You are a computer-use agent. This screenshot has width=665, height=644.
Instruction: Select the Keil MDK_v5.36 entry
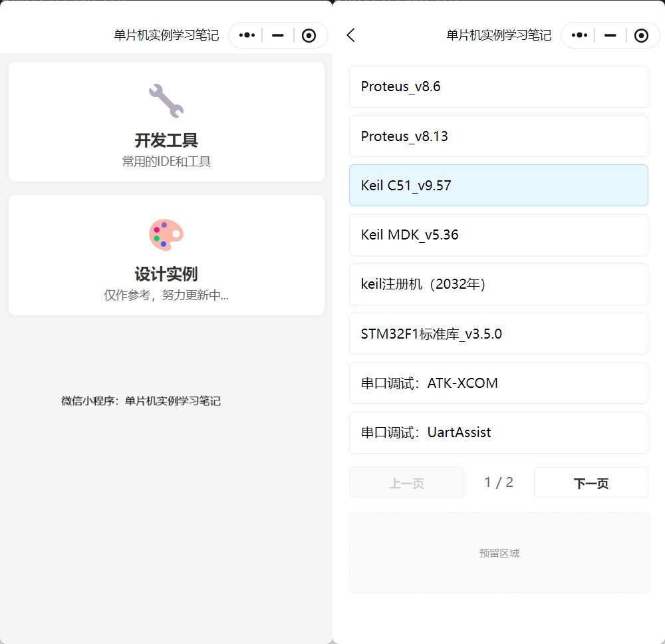pyautogui.click(x=498, y=235)
